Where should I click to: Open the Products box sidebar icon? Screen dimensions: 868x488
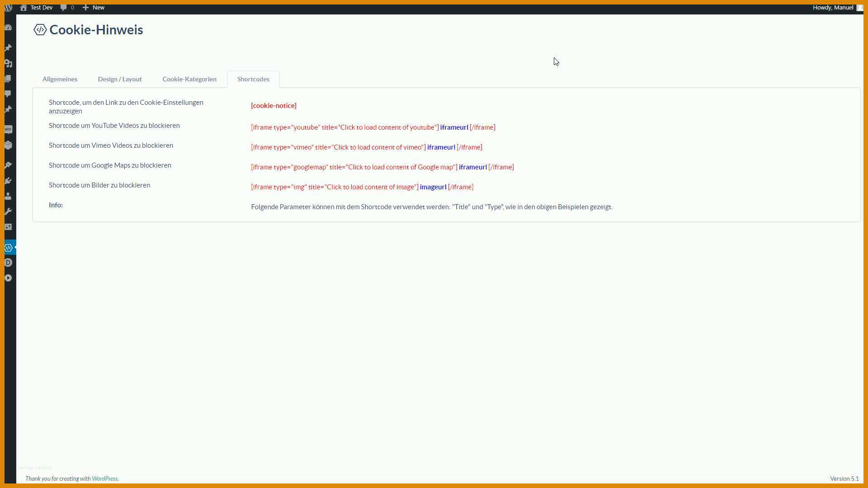pos(8,145)
